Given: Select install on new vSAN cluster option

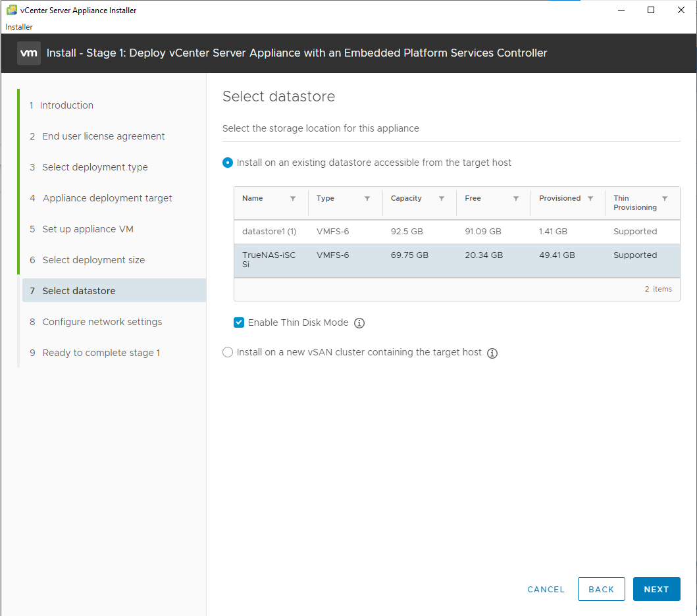Looking at the screenshot, I should [228, 353].
